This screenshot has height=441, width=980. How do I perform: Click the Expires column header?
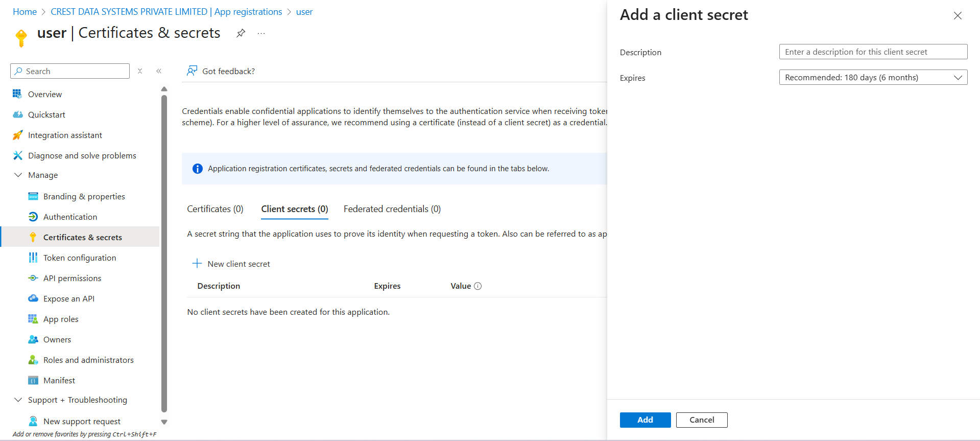(387, 286)
